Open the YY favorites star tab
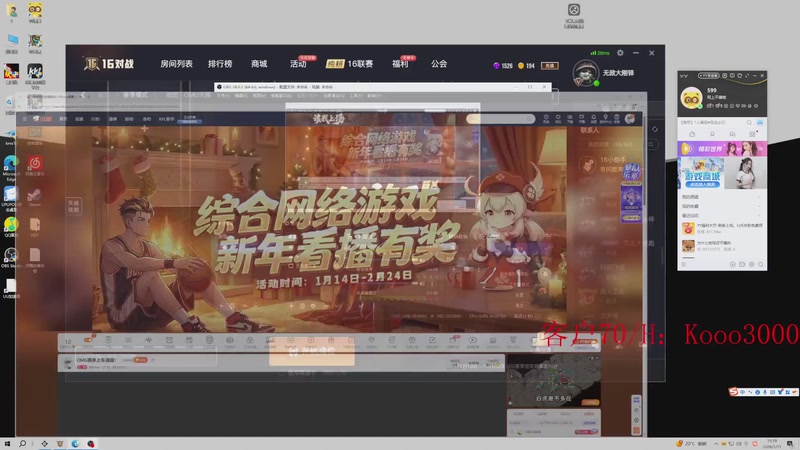 click(x=712, y=134)
